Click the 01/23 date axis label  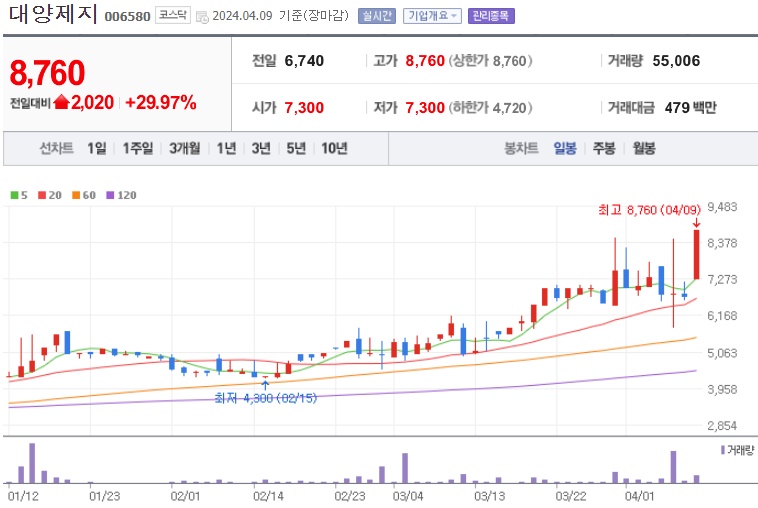coord(105,496)
